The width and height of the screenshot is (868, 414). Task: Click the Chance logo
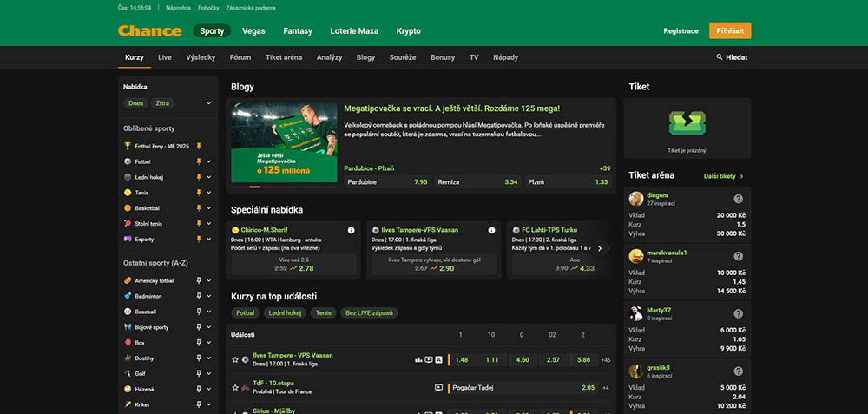coord(150,30)
